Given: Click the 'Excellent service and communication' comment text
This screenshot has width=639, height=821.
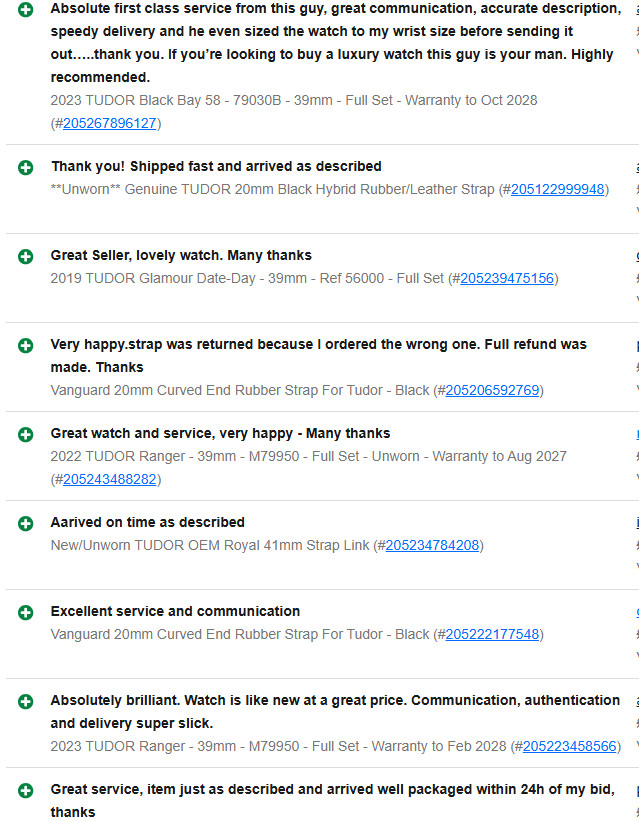Looking at the screenshot, I should point(175,611).
